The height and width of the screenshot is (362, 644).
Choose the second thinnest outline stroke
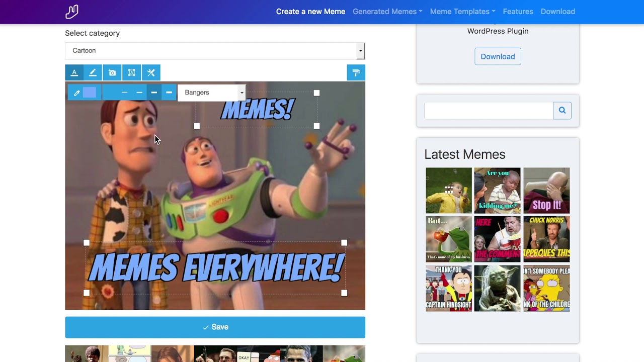click(139, 93)
